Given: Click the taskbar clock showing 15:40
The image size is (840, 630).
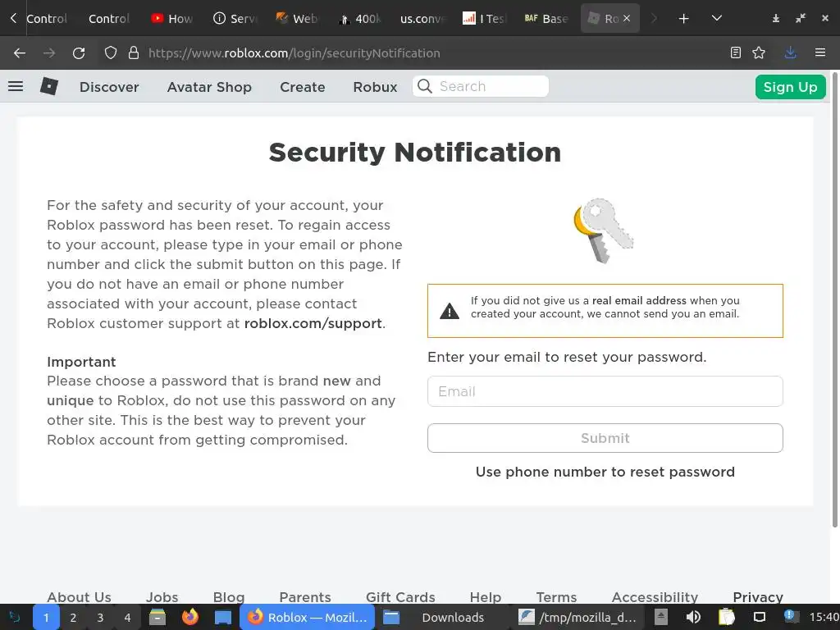Looking at the screenshot, I should 824,618.
